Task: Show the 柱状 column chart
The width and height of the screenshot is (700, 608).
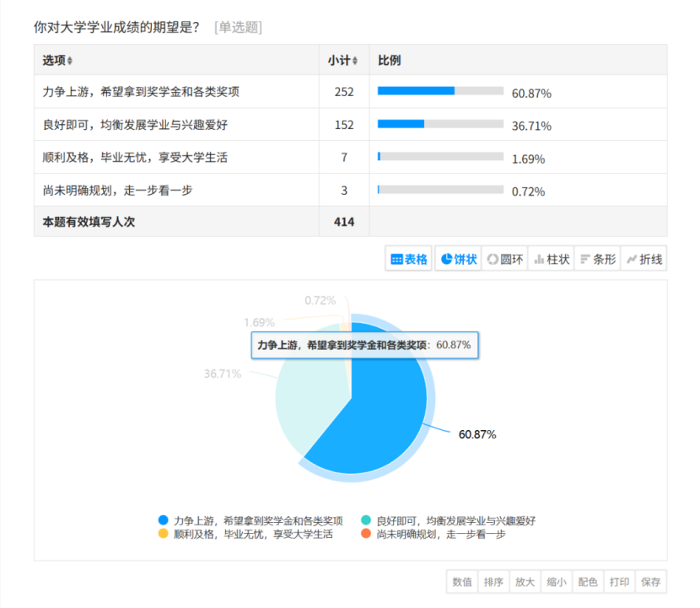Action: coord(551,260)
